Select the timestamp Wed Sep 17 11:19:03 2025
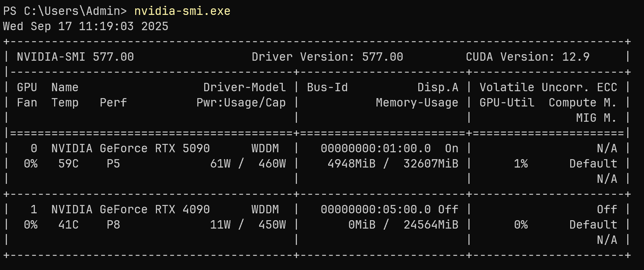The width and height of the screenshot is (644, 270). 86,26
